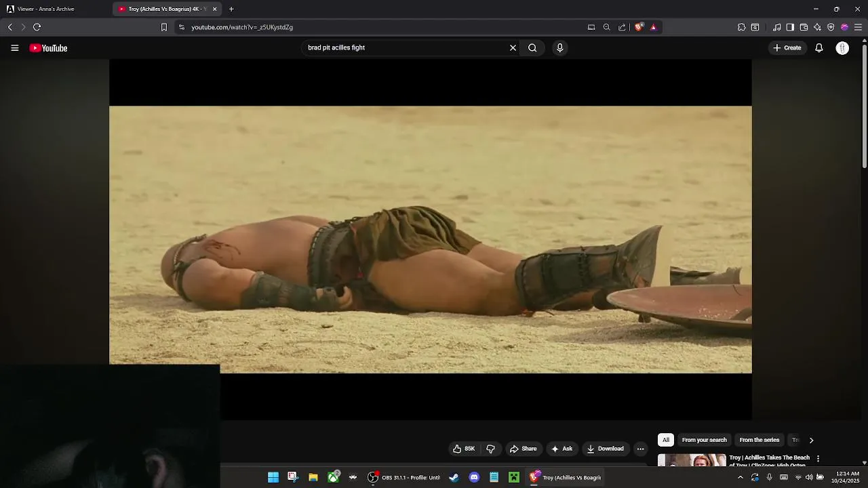Open Discord from taskbar
The height and width of the screenshot is (488, 868).
(x=474, y=477)
